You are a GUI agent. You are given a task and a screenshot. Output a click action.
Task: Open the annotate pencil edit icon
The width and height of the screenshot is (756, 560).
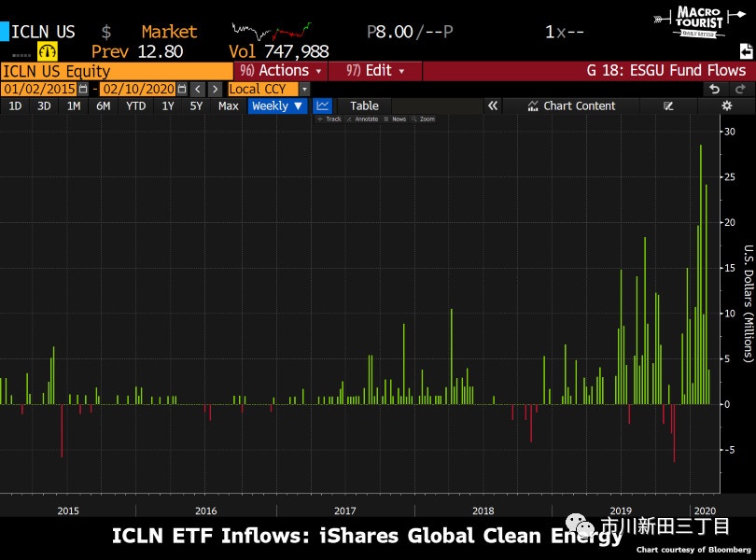668,105
